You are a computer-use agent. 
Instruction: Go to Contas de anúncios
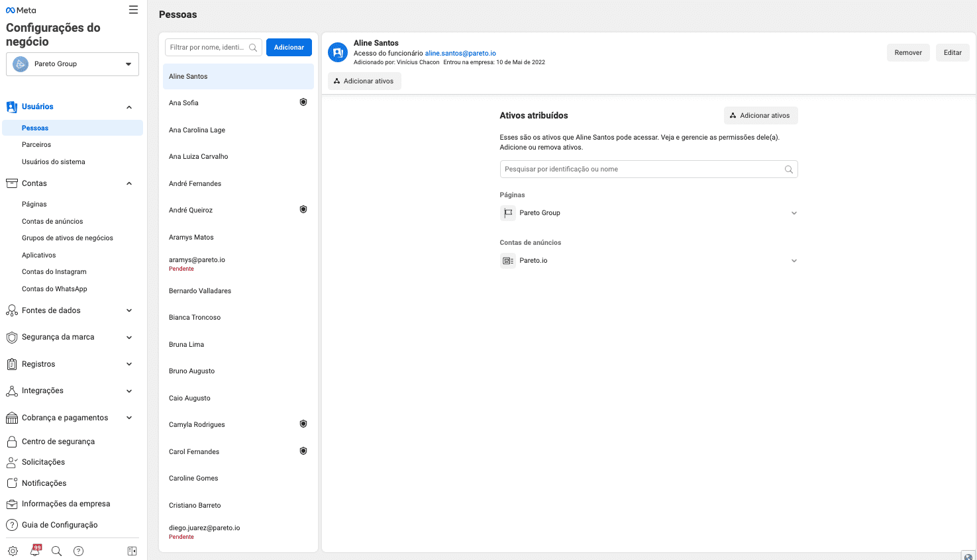click(x=52, y=221)
